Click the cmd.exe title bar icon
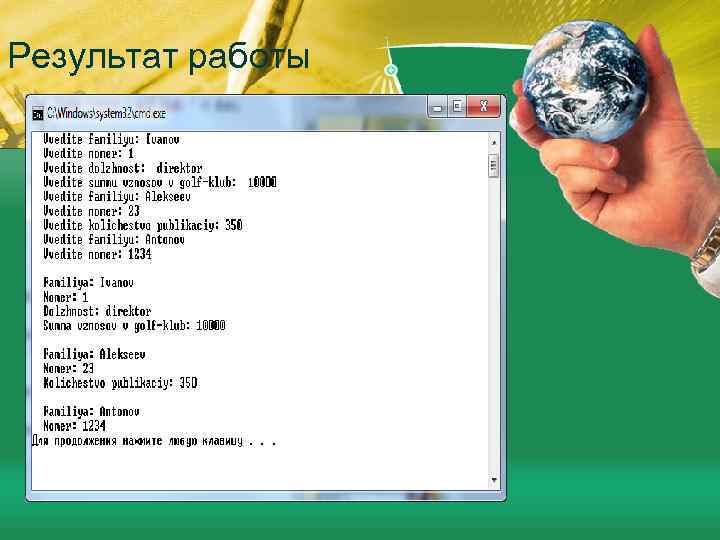720x540 pixels. [x=38, y=113]
